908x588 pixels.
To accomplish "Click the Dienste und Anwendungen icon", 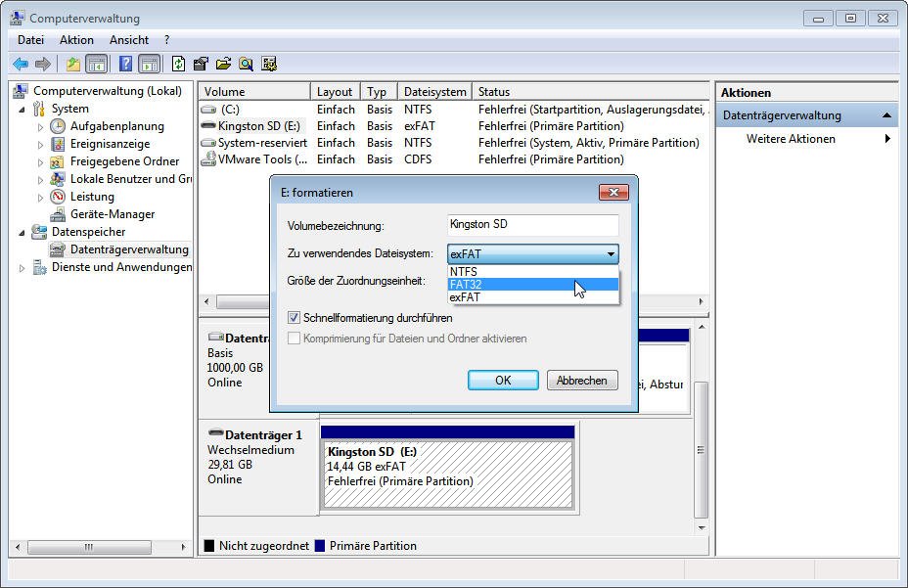I will [39, 267].
